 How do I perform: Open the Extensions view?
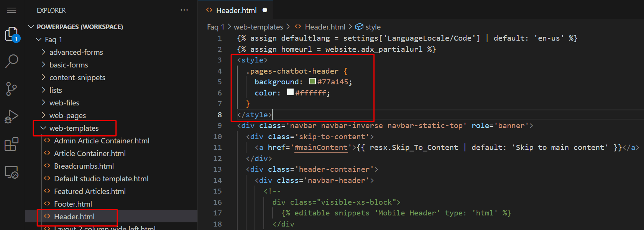tap(11, 145)
